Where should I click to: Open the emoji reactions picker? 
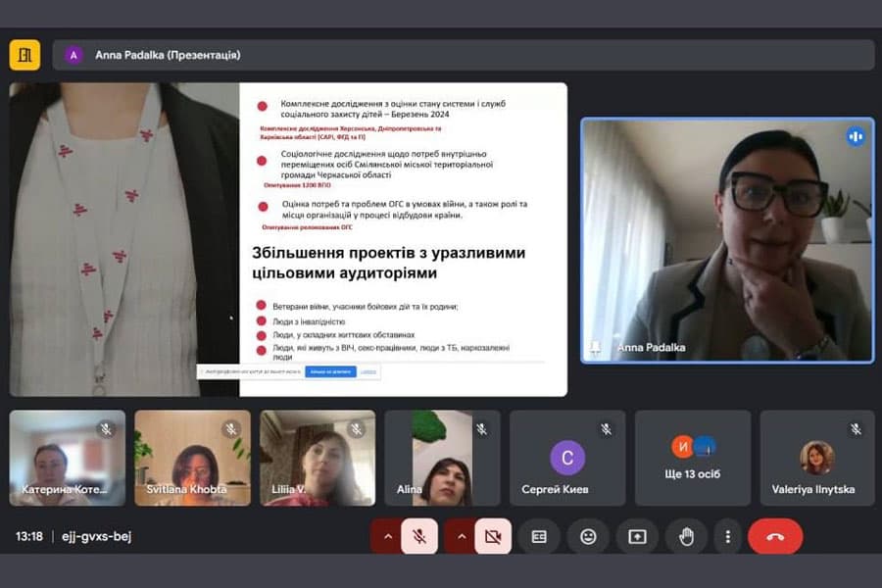coord(588,536)
